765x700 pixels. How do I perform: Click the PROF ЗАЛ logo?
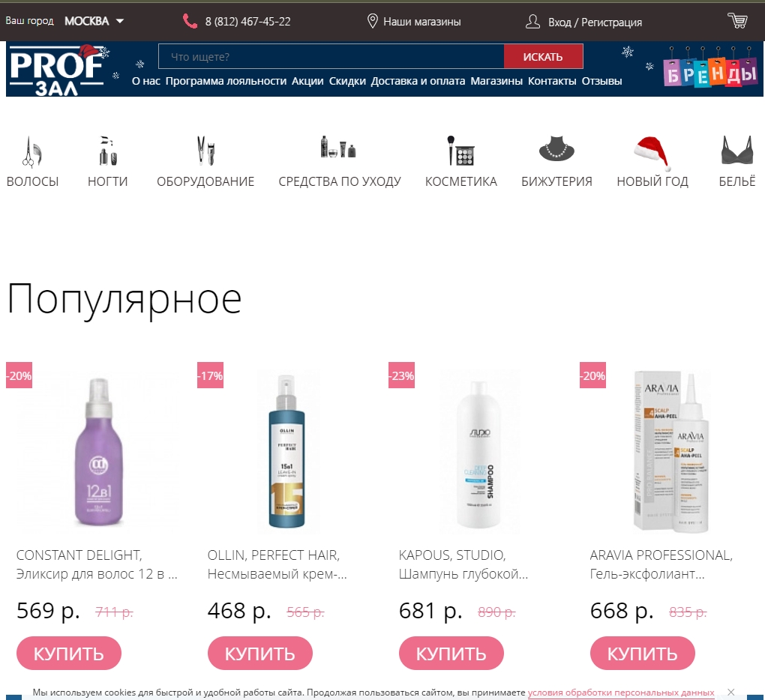[x=58, y=70]
